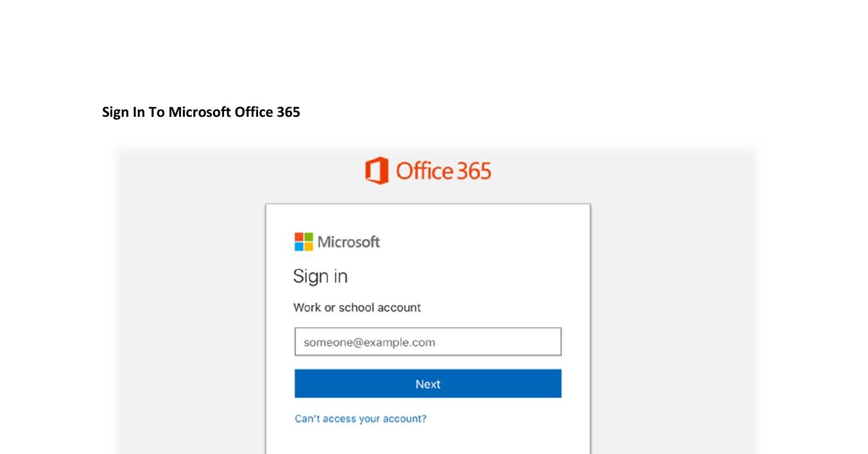Click the red square in Microsoft logo
This screenshot has height=454, width=868.
tap(299, 237)
